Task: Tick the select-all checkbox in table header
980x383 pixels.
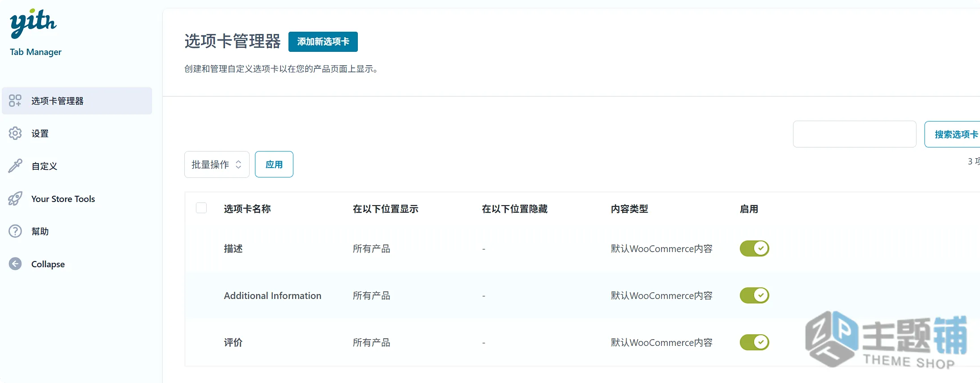Action: click(201, 208)
